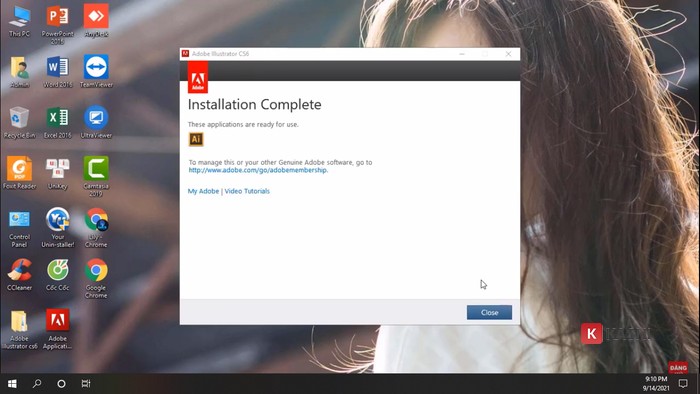Viewport: 700px width, 394px height.
Task: Minimize the Adobe Illustrator CS6 window
Action: [462, 54]
